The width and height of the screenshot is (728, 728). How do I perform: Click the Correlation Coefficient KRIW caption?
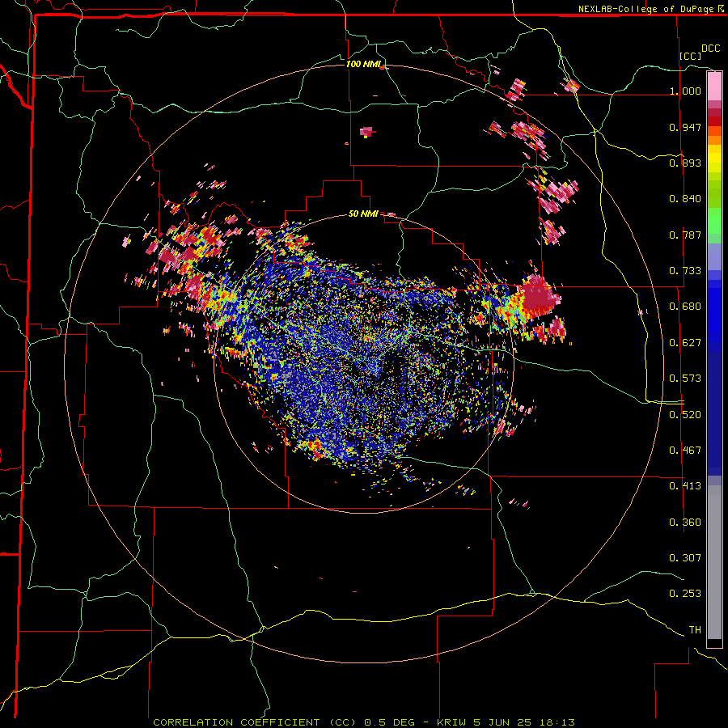point(363,722)
